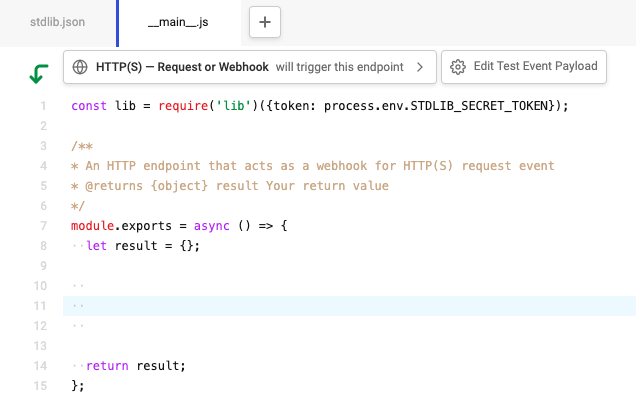Click the globe icon in the HTTP(S) trigger bar
636x408 pixels.
click(80, 67)
